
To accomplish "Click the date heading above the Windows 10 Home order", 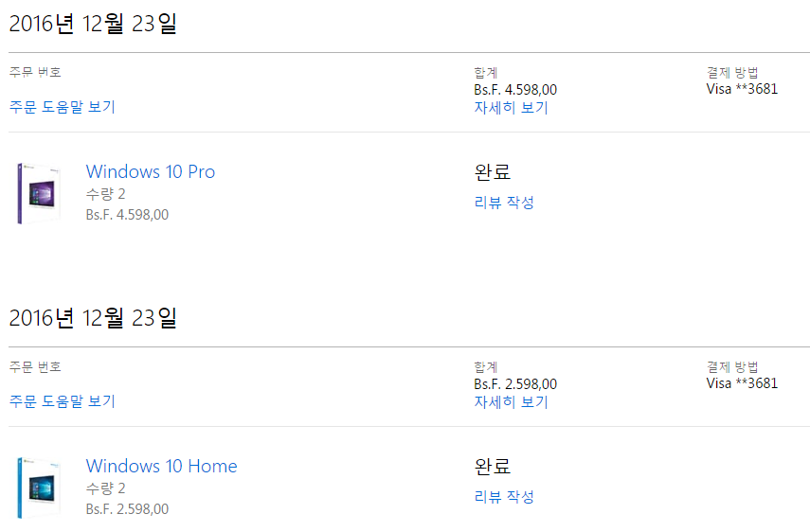I will point(93,318).
